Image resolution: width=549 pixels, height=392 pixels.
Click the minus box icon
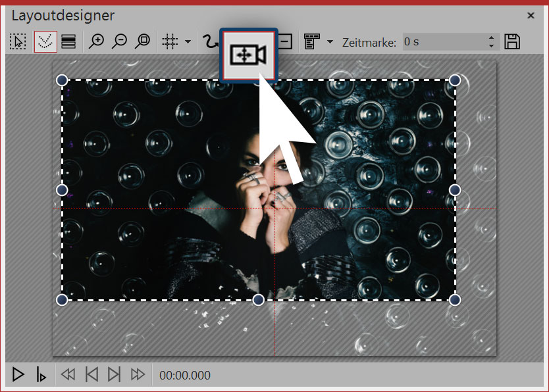click(285, 41)
